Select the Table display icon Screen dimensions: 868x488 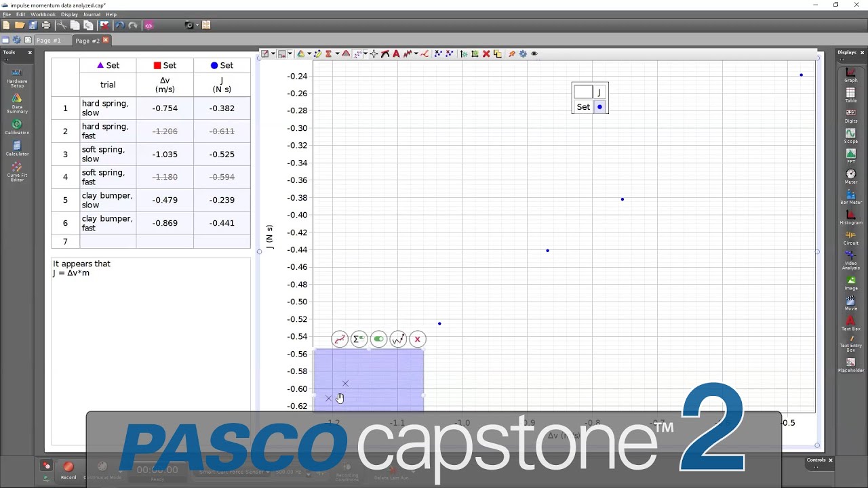(x=850, y=95)
